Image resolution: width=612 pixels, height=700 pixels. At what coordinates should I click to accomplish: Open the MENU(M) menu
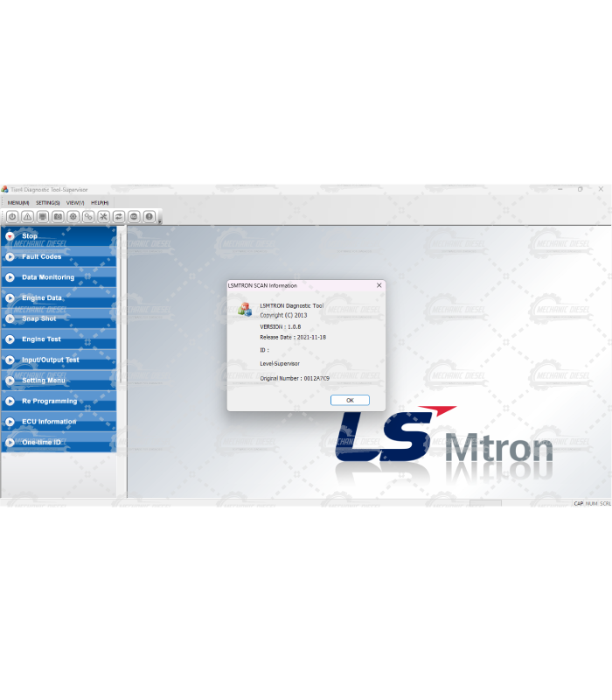click(x=18, y=202)
